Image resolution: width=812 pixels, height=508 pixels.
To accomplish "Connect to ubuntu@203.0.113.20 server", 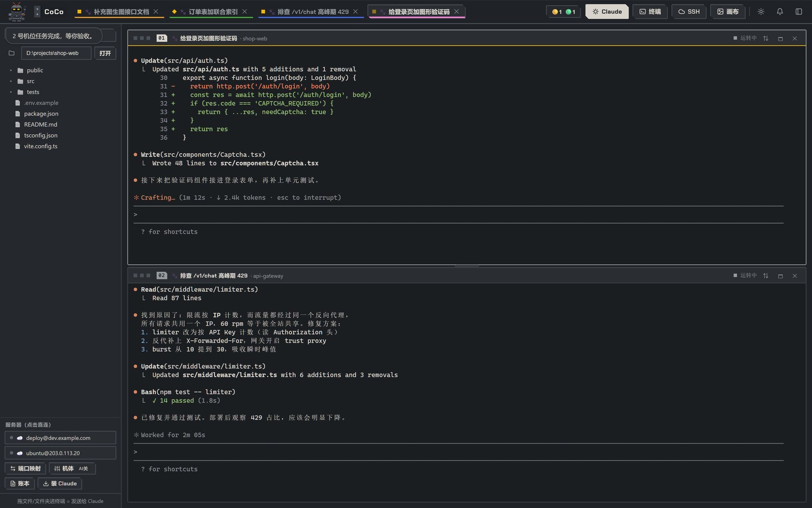I will pos(60,453).
